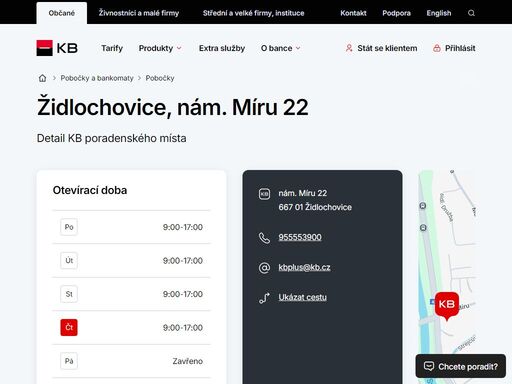Viewport: 512px width, 384px height.
Task: Click the Detail KB poradenského místa subtitle
Action: pyautogui.click(x=111, y=138)
